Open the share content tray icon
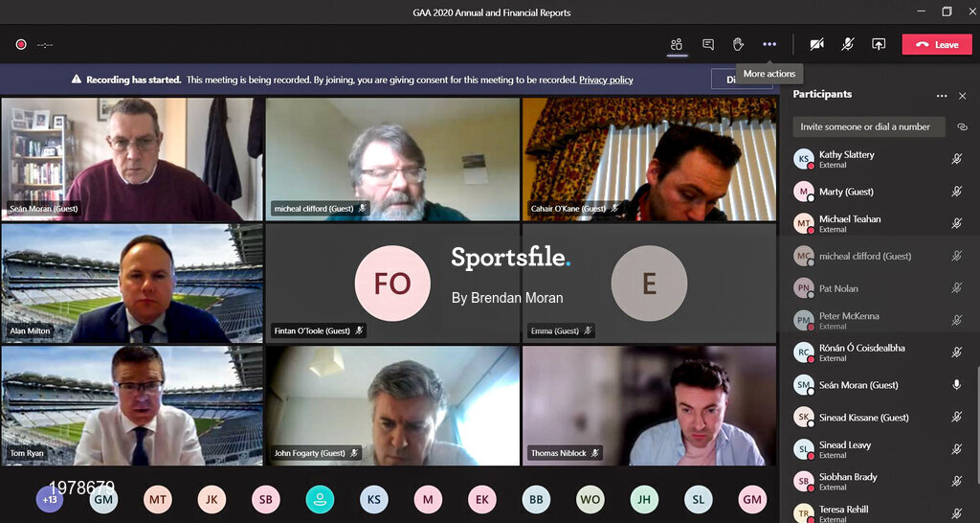The width and height of the screenshot is (980, 523). point(879,44)
